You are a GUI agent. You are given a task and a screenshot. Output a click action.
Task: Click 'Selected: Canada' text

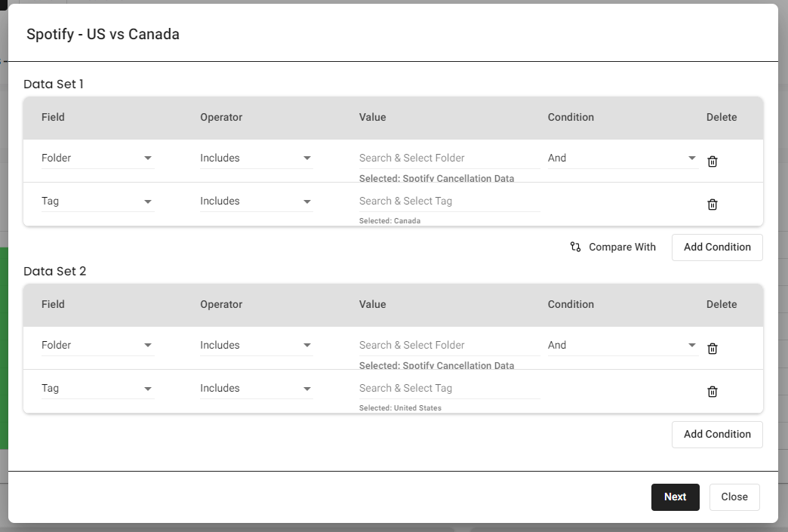[x=389, y=221]
